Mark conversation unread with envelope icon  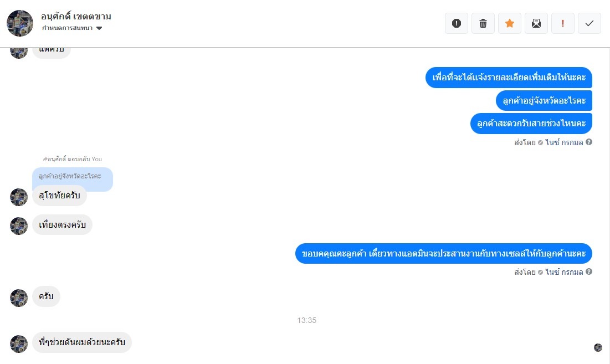[536, 23]
